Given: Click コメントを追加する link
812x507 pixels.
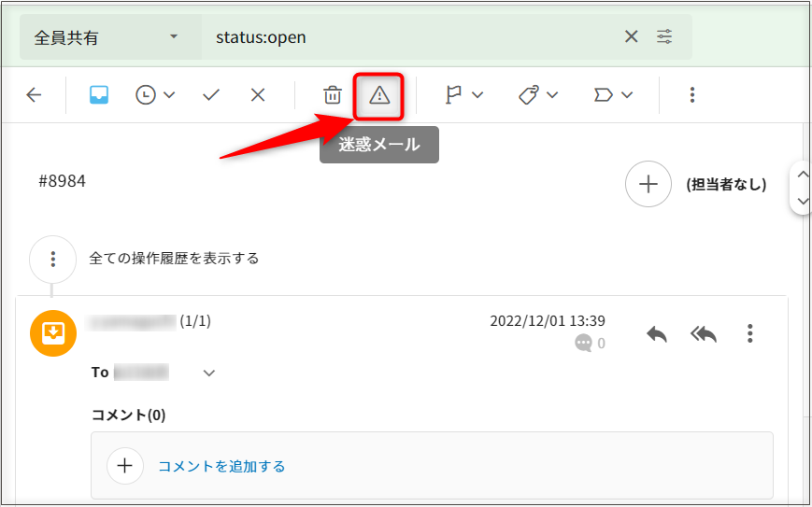Looking at the screenshot, I should tap(221, 466).
